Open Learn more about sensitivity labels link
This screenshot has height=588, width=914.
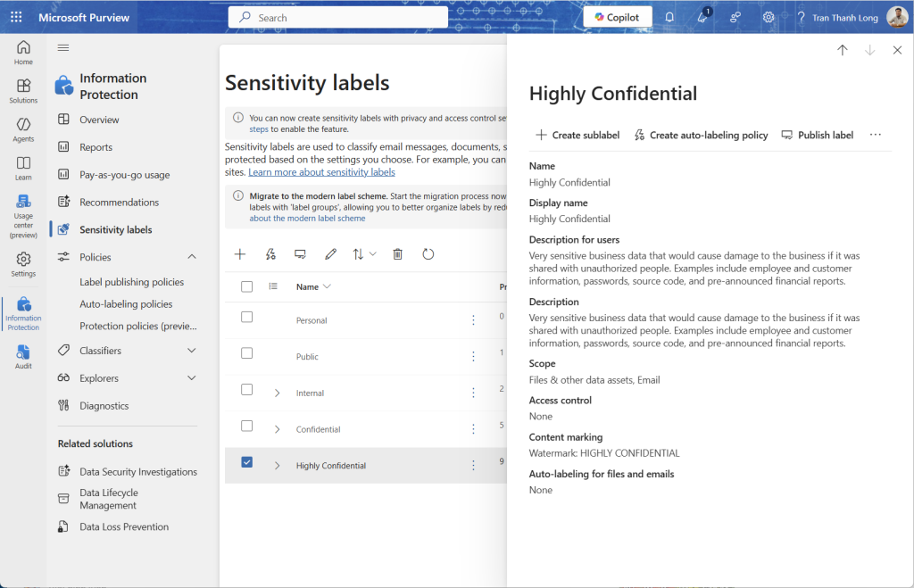click(x=321, y=172)
